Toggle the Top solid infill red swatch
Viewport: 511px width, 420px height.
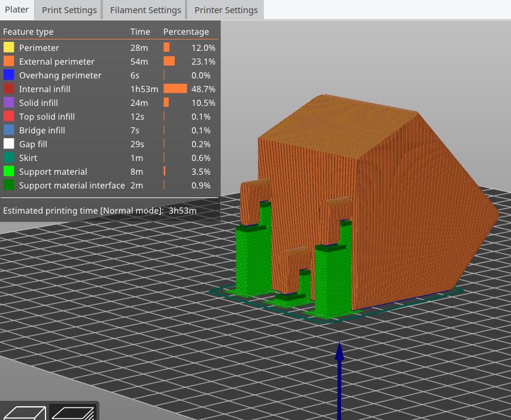[9, 116]
